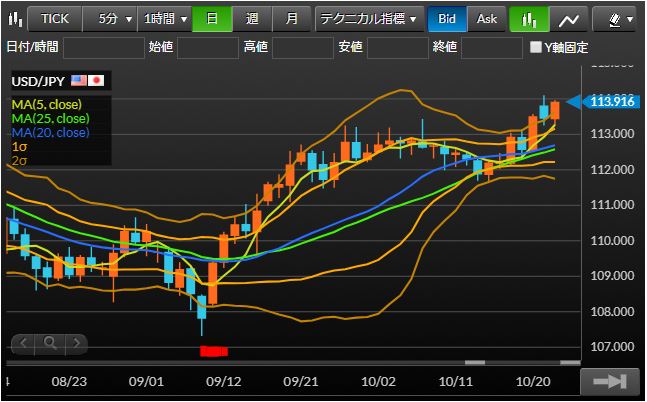Click the 110.000 price axis label
This screenshot has width=647, height=402.
612,241
